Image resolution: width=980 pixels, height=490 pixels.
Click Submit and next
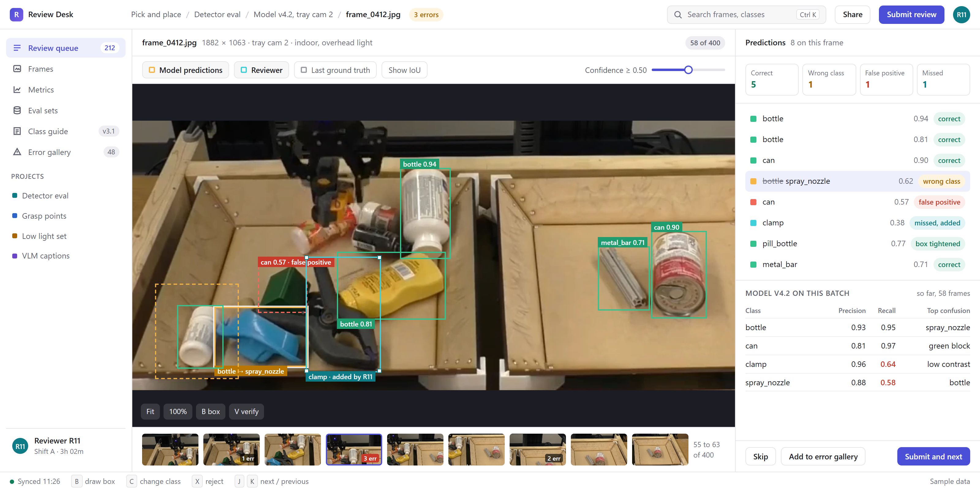pos(933,456)
